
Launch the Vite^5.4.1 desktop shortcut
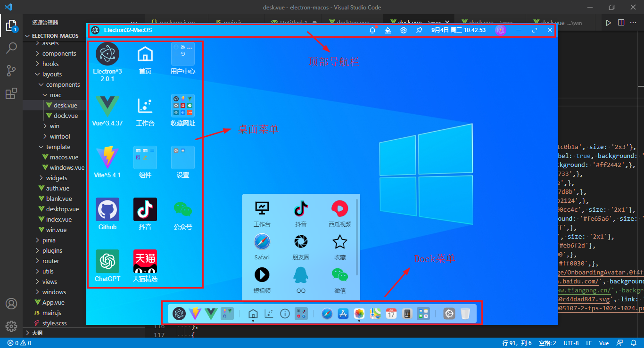107,157
